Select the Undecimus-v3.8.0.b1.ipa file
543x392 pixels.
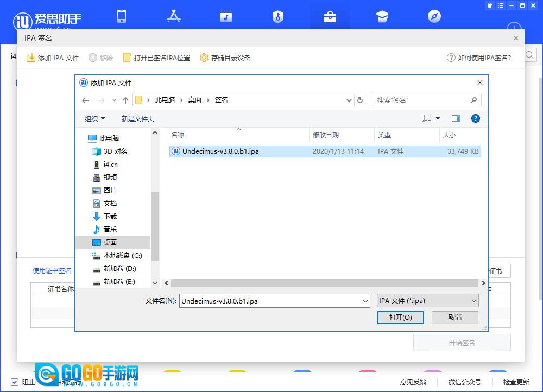pyautogui.click(x=220, y=151)
